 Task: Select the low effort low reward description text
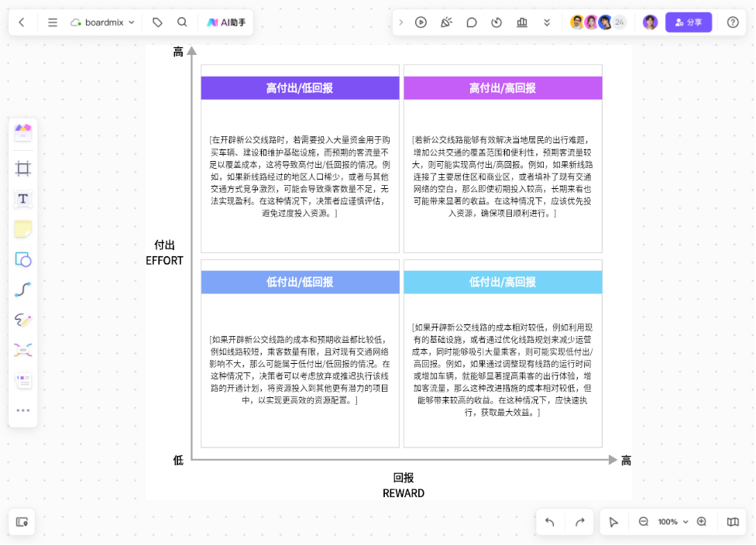[300, 370]
